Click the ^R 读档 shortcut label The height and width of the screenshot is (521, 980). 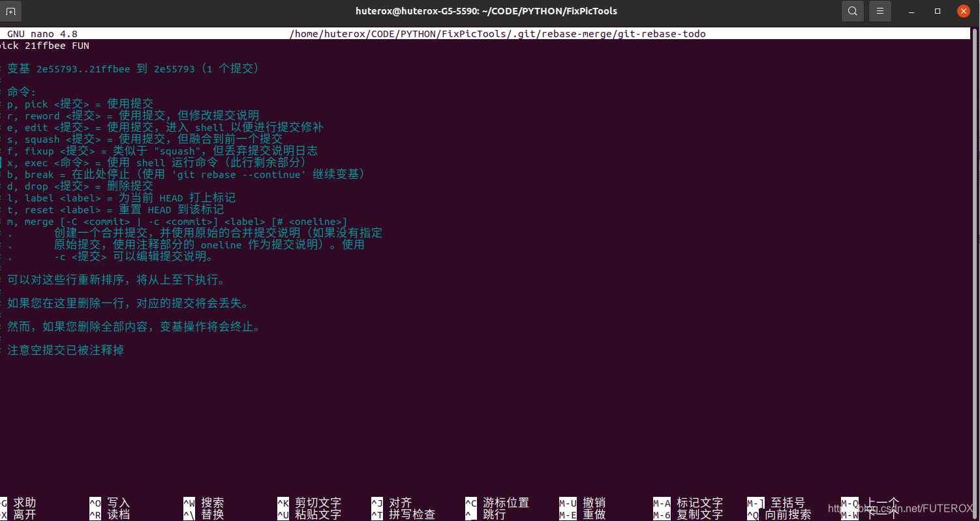coord(110,514)
